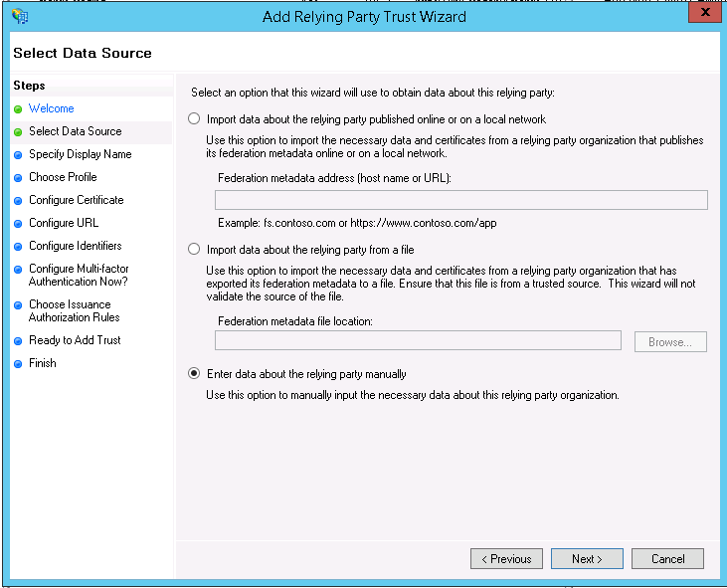Click the Choose Profile step

pyautogui.click(x=63, y=177)
